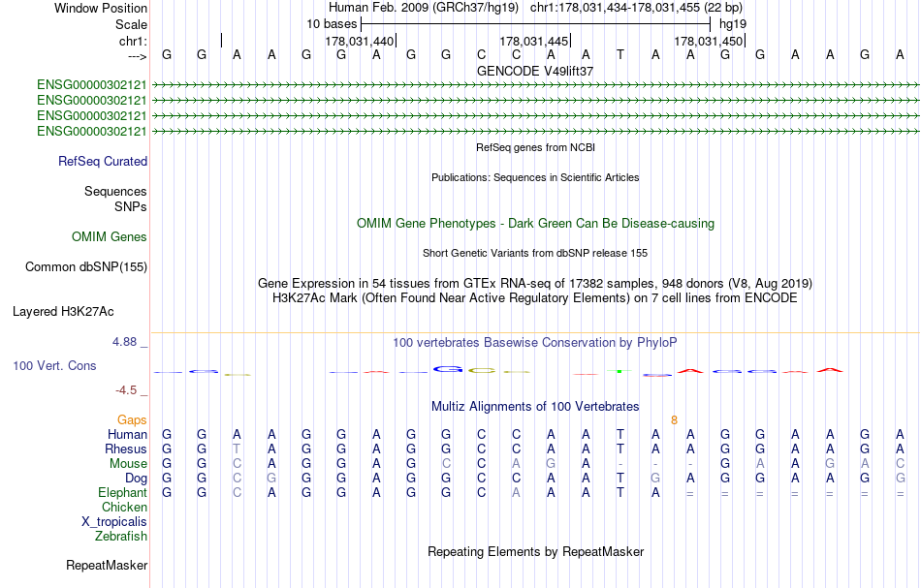This screenshot has height=588, width=921.
Task: Click the PhyloP upper limit value 4.88
Action: [x=124, y=342]
